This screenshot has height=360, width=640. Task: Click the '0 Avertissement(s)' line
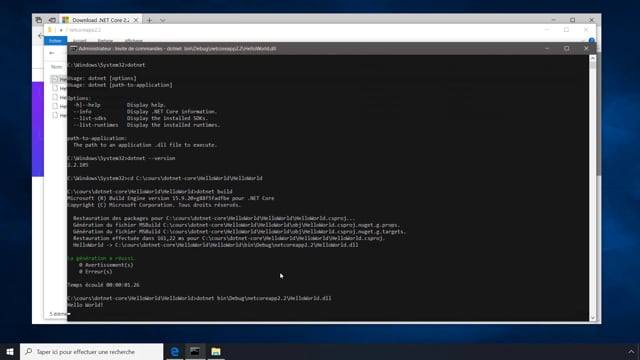pyautogui.click(x=106, y=265)
